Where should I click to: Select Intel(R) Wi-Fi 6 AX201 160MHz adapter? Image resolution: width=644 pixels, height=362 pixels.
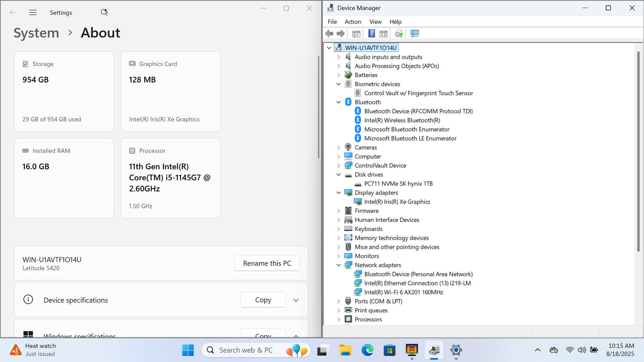point(403,292)
